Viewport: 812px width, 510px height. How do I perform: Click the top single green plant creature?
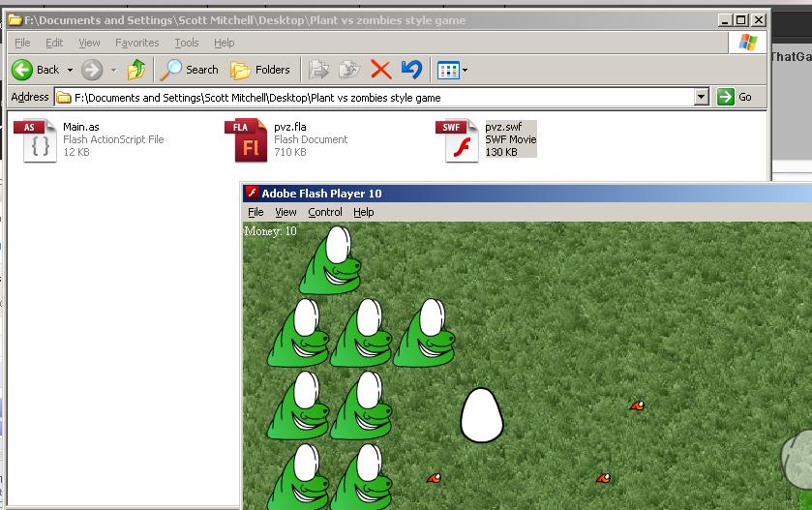click(x=331, y=260)
